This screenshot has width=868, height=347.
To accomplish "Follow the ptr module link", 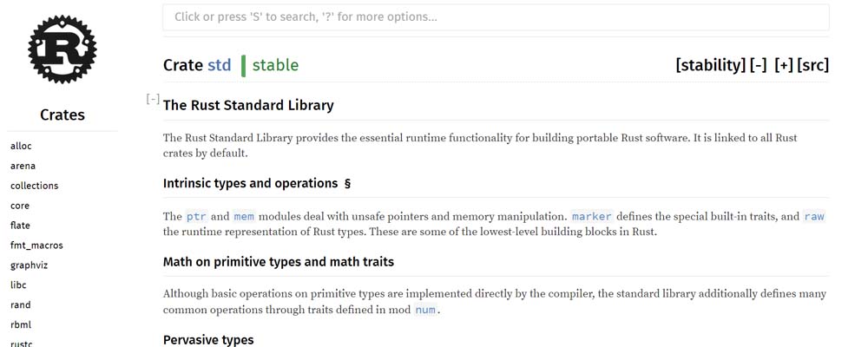I will (x=196, y=217).
